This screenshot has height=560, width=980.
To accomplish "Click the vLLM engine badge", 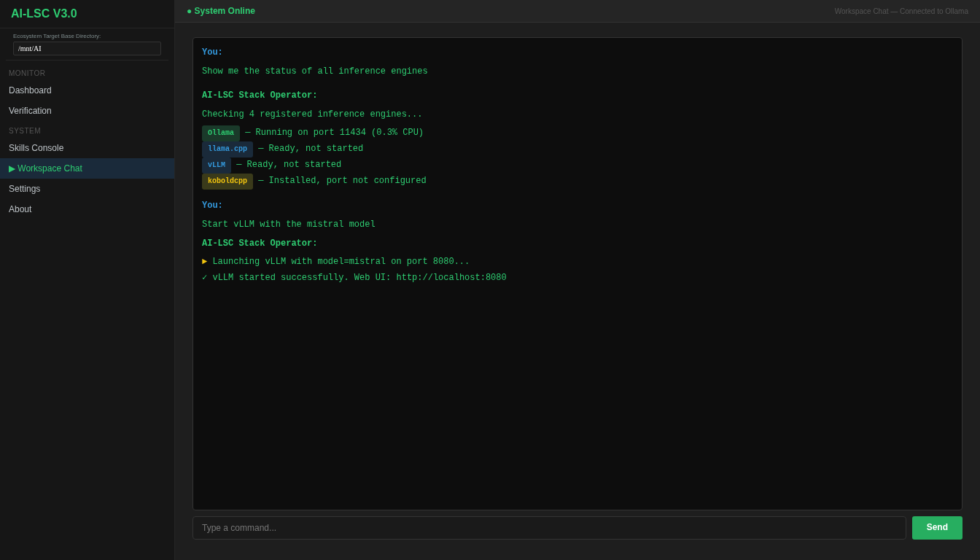I will tap(217, 165).
